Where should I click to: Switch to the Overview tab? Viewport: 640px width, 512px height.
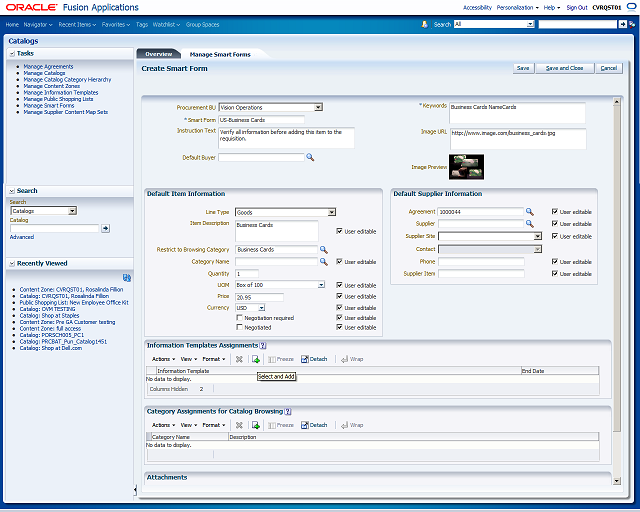(158, 54)
